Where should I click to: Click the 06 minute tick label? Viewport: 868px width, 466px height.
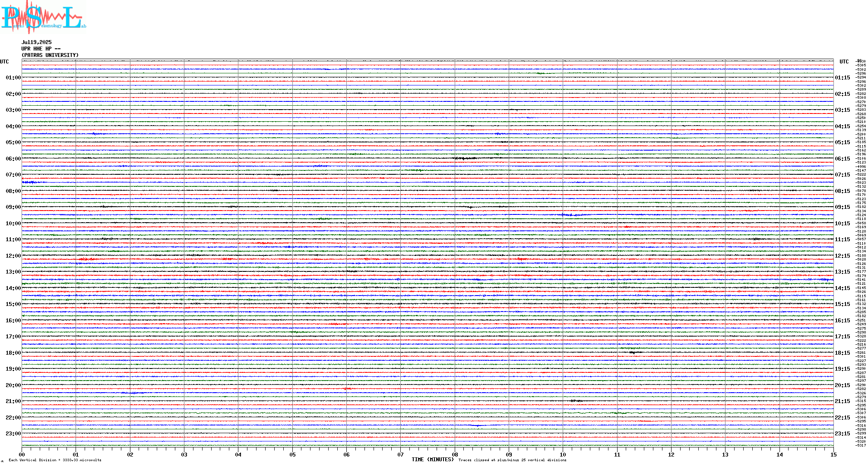point(346,454)
